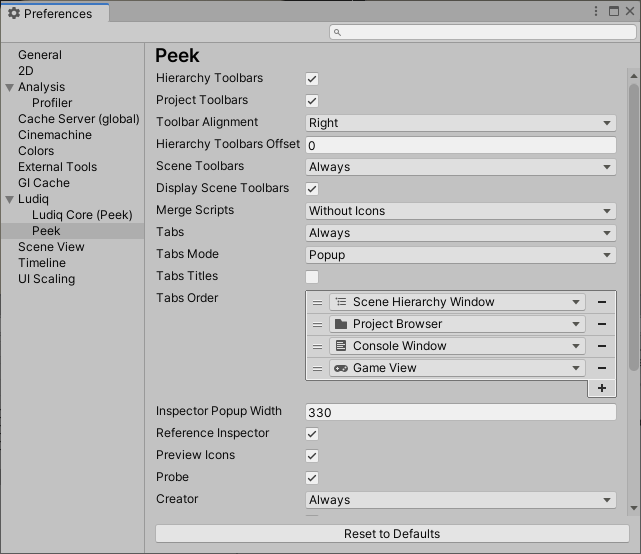
Task: Click the vertical scrollbar thumb
Action: click(634, 227)
